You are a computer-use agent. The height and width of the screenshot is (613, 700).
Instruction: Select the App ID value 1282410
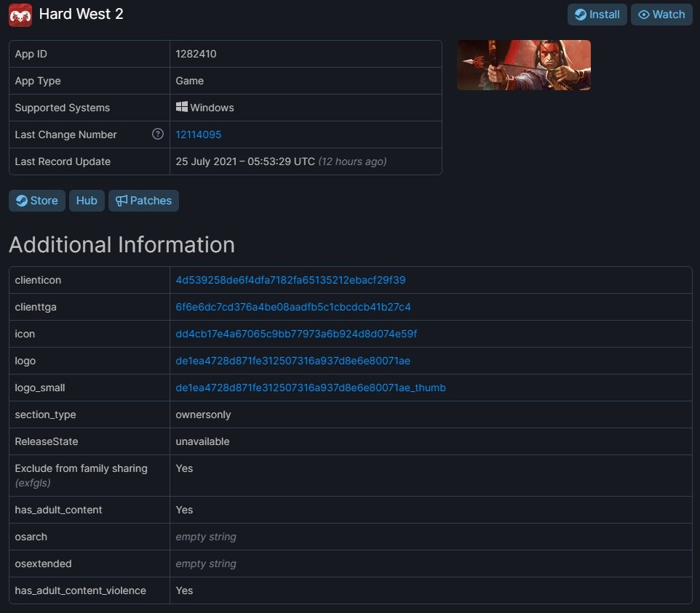point(196,54)
